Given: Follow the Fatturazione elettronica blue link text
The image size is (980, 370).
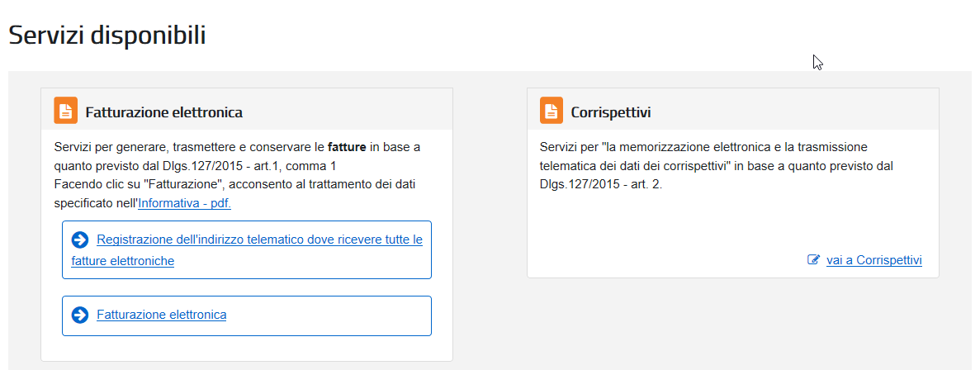Looking at the screenshot, I should (x=161, y=315).
